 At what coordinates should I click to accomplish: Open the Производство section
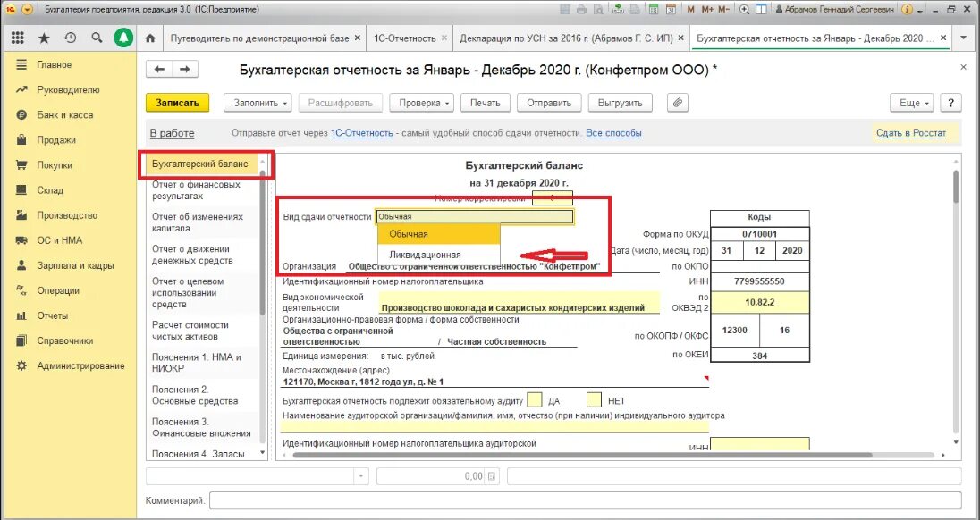[67, 215]
